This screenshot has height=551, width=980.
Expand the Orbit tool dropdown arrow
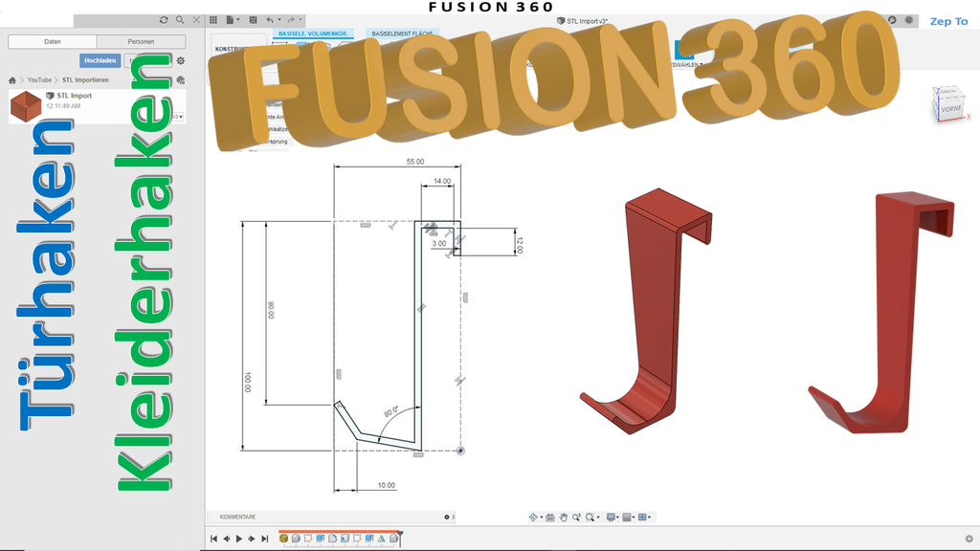[542, 518]
